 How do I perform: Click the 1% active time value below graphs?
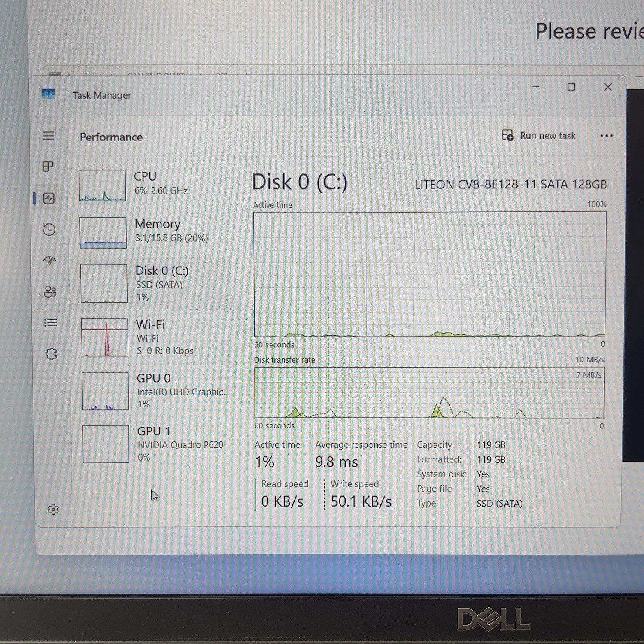pos(264,462)
